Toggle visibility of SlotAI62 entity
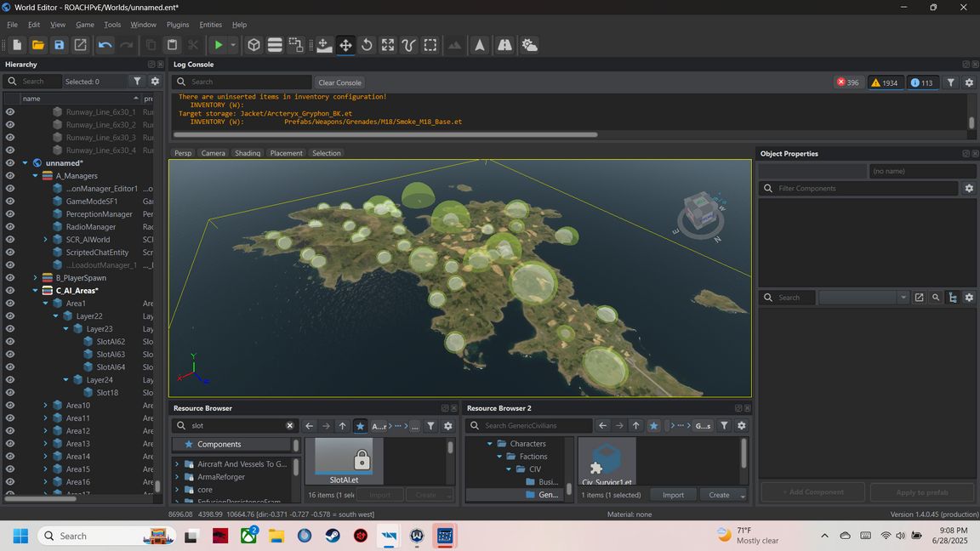The width and height of the screenshot is (980, 551). tap(10, 342)
